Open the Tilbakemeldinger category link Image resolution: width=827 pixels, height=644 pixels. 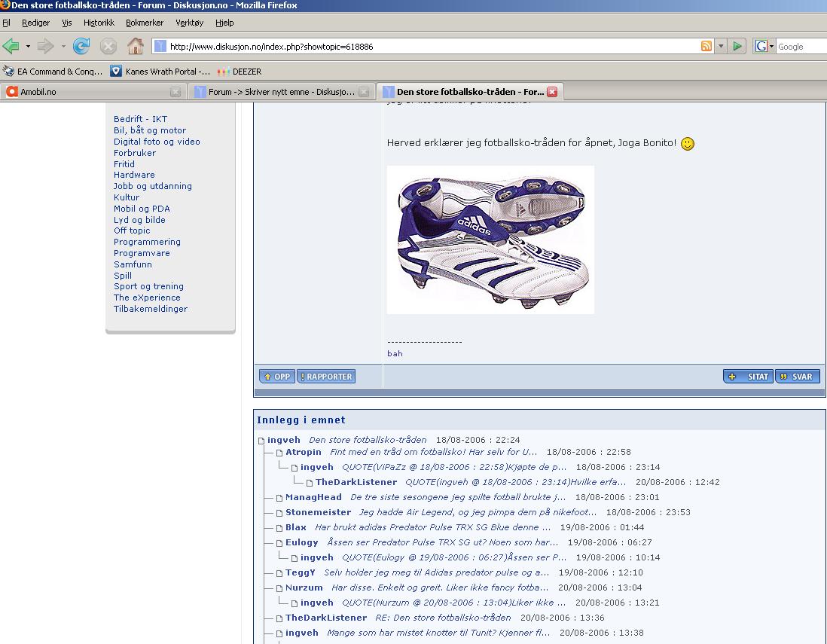tap(151, 309)
